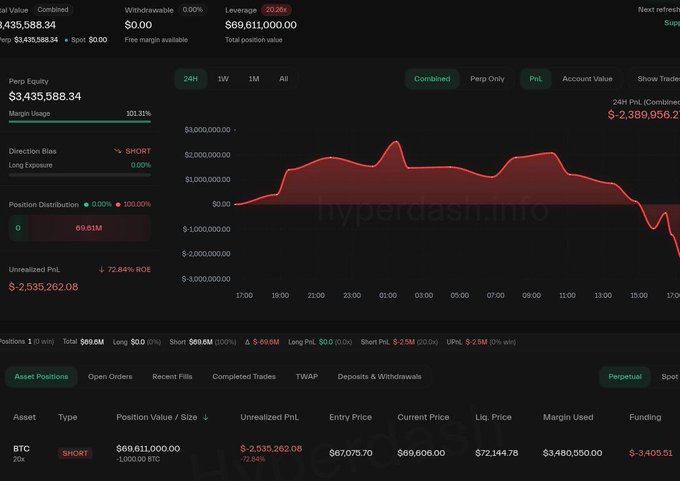680x481 pixels.
Task: Select the 1M time range
Action: (253, 79)
